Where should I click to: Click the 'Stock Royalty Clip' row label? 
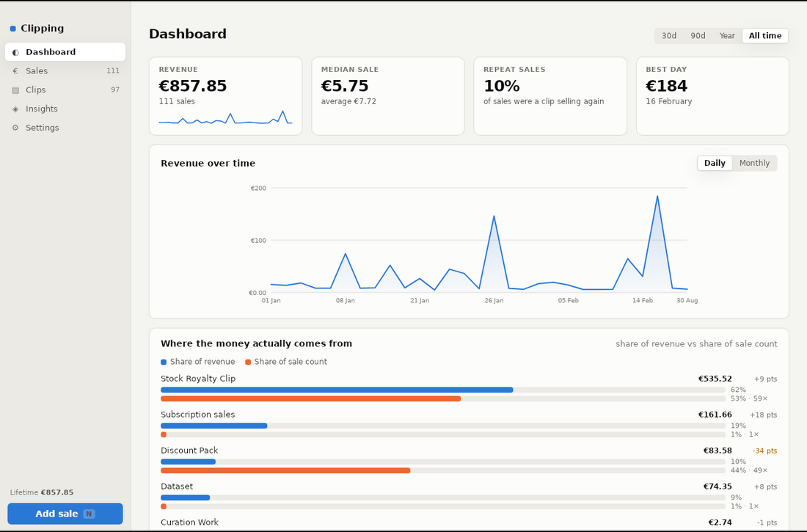(198, 379)
